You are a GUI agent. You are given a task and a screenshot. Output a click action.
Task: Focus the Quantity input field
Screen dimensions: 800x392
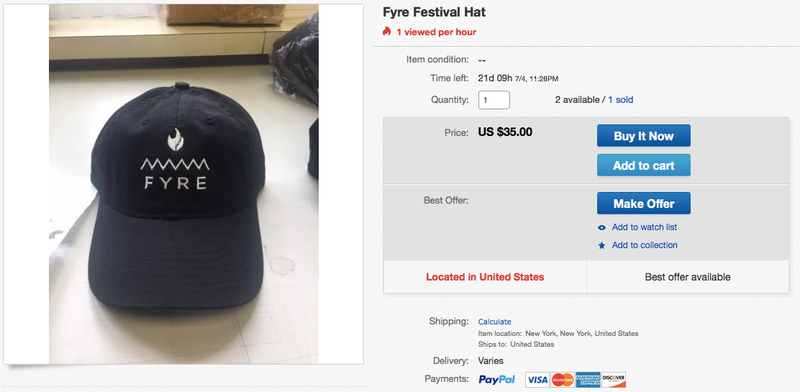click(x=494, y=100)
